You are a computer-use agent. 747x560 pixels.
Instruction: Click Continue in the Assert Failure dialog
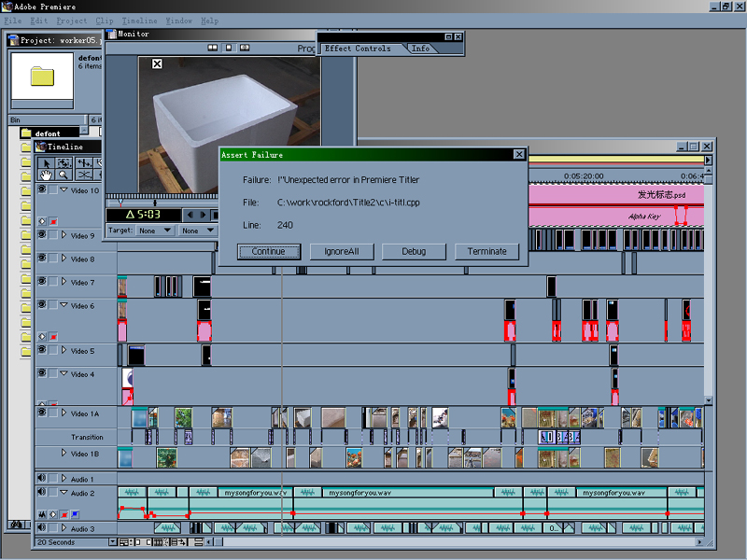[269, 251]
